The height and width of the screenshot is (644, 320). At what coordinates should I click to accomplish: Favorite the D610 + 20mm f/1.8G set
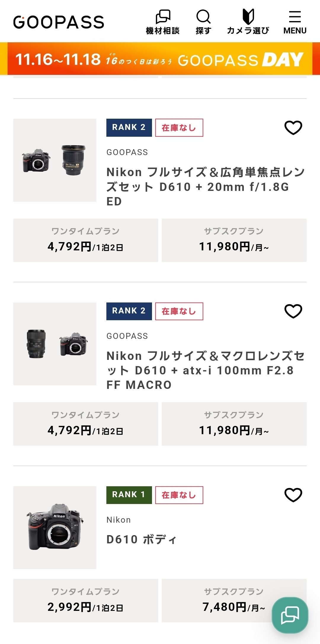(x=293, y=128)
